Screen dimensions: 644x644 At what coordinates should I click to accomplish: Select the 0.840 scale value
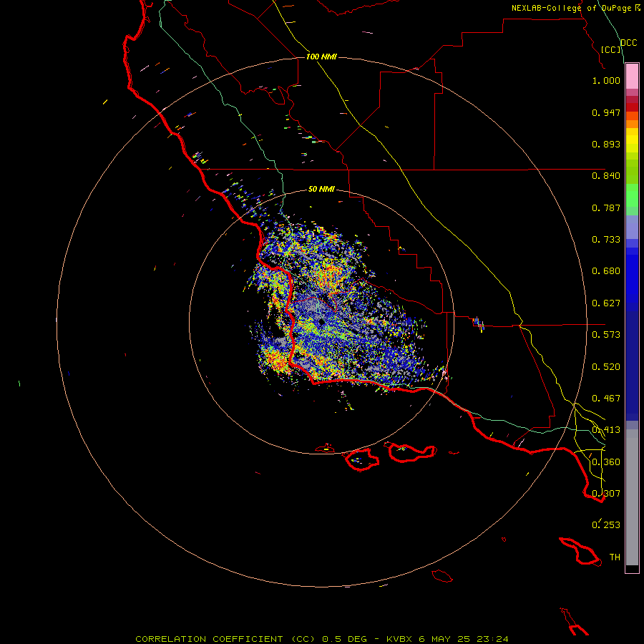pyautogui.click(x=606, y=176)
